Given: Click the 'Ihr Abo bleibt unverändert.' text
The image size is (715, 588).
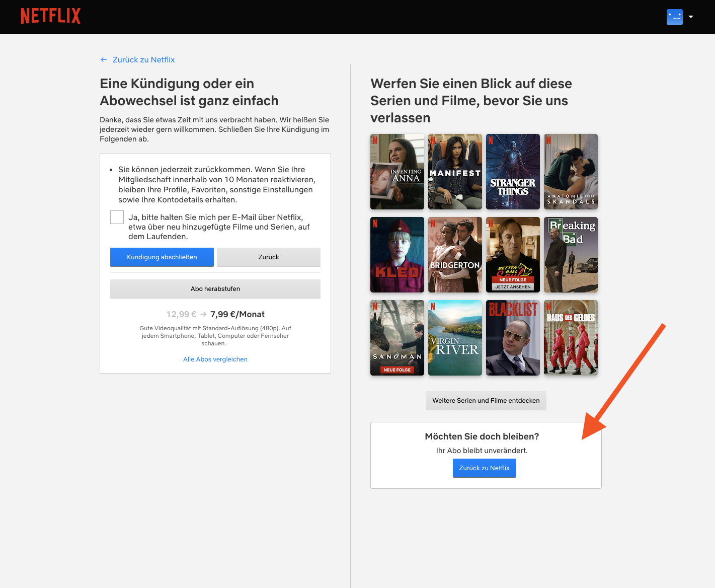Looking at the screenshot, I should tap(482, 451).
